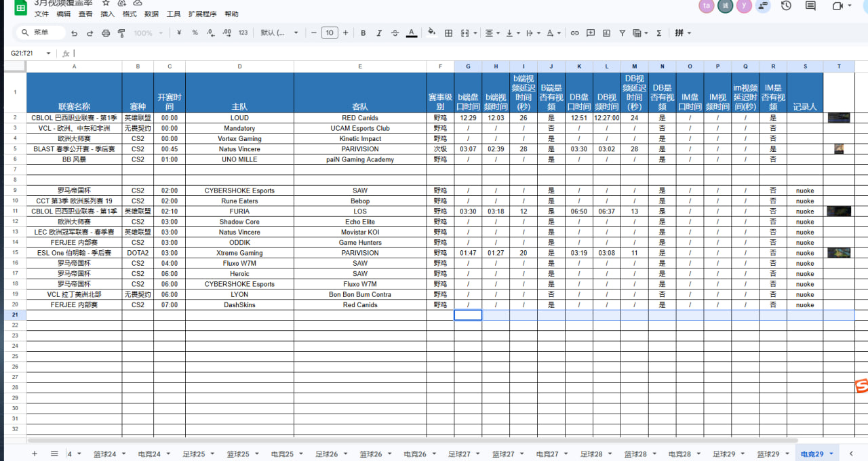The image size is (868, 461).
Task: Click the 'ta' collaborator avatar
Action: pyautogui.click(x=707, y=5)
